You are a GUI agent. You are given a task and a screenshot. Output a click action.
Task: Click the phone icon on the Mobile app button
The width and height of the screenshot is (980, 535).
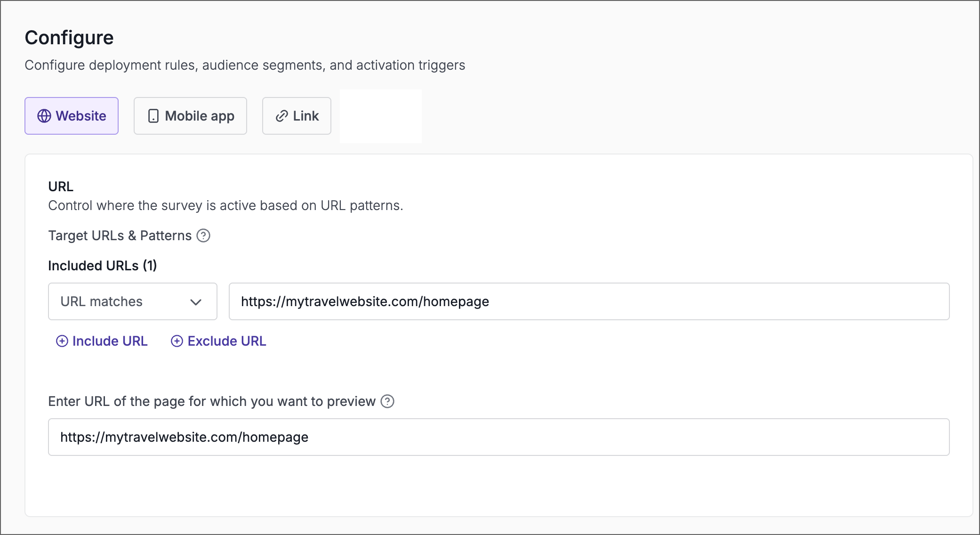coord(153,116)
